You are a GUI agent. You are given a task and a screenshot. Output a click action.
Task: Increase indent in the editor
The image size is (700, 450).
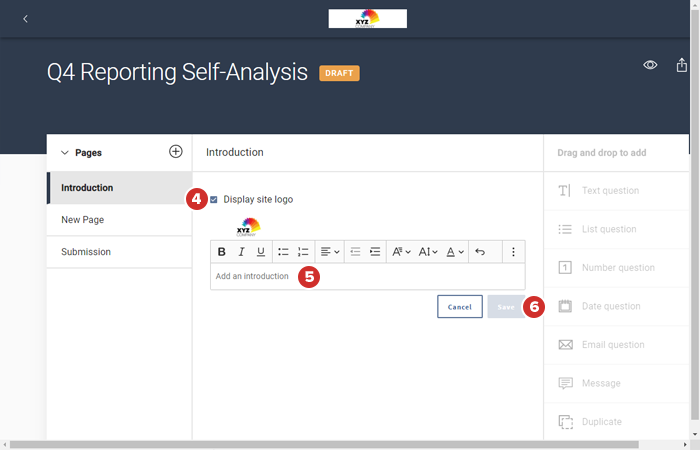coord(375,252)
